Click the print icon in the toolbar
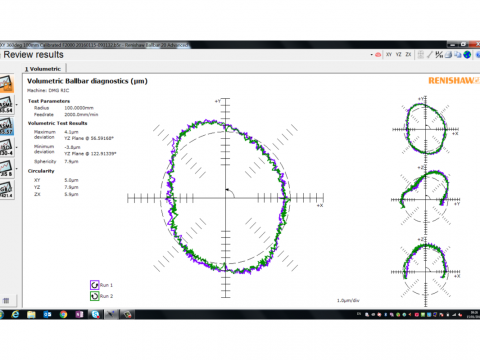Viewport: 480px width, 360px height. pos(448,55)
